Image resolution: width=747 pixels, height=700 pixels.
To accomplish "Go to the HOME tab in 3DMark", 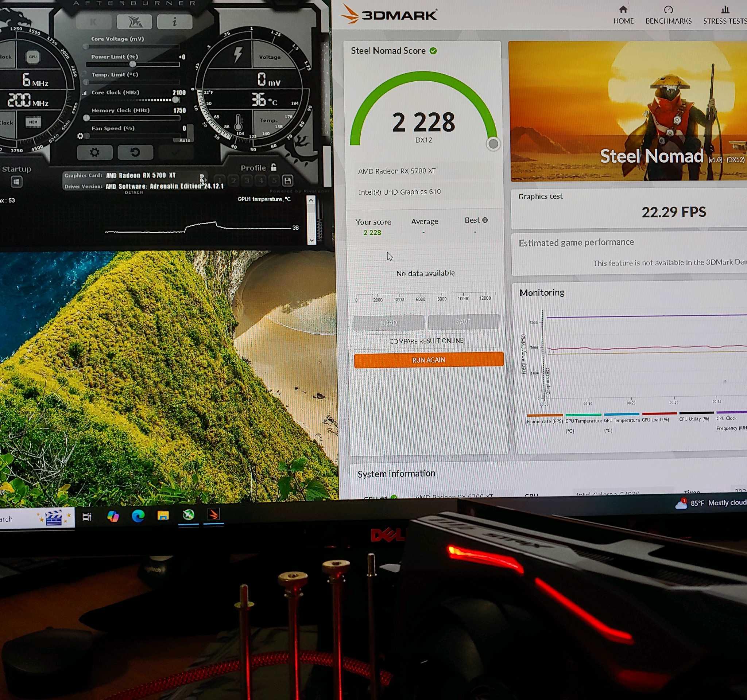I will [x=623, y=15].
